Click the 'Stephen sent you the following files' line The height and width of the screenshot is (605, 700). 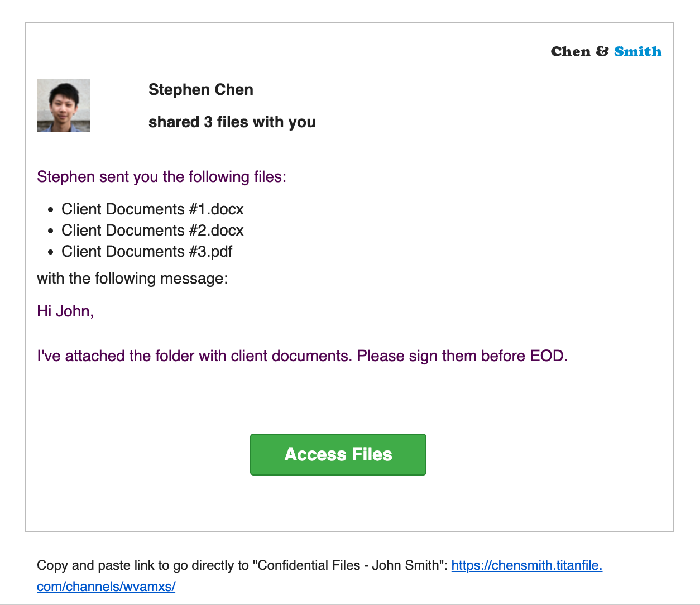(161, 177)
